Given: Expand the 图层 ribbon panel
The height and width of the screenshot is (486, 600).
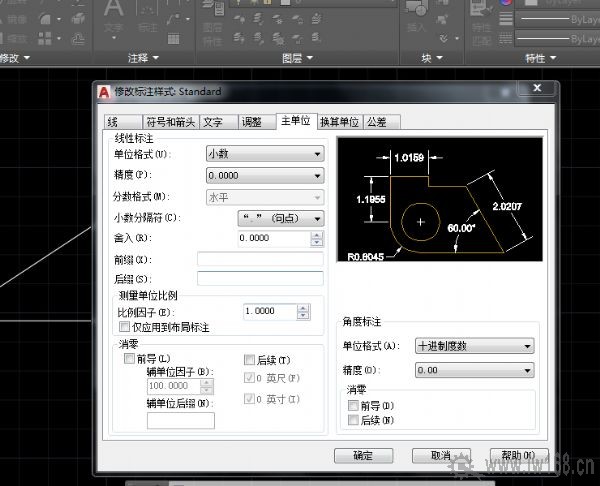Looking at the screenshot, I should pyautogui.click(x=297, y=58).
